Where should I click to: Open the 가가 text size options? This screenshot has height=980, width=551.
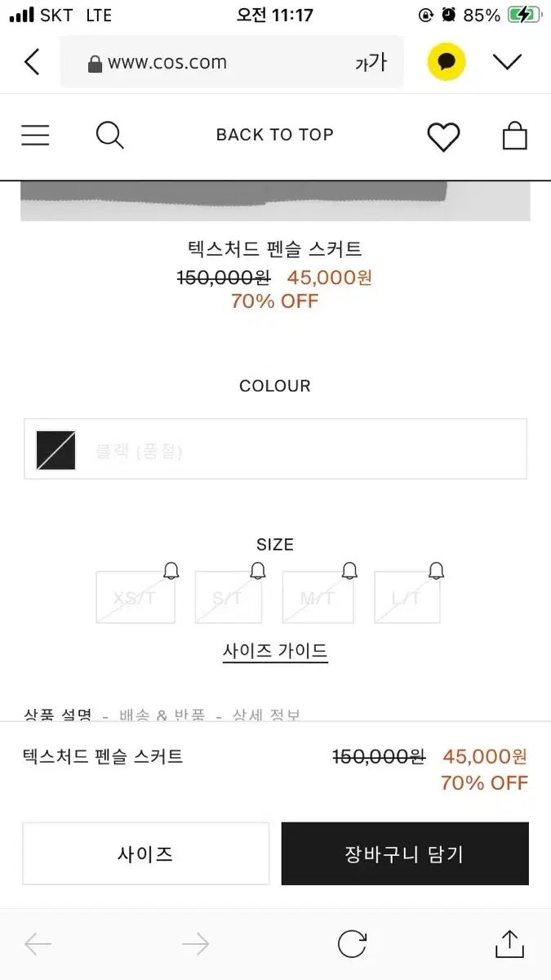(x=371, y=63)
